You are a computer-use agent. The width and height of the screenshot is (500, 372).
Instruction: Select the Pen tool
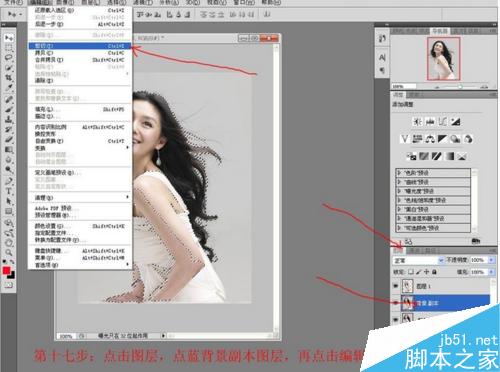pos(9,181)
